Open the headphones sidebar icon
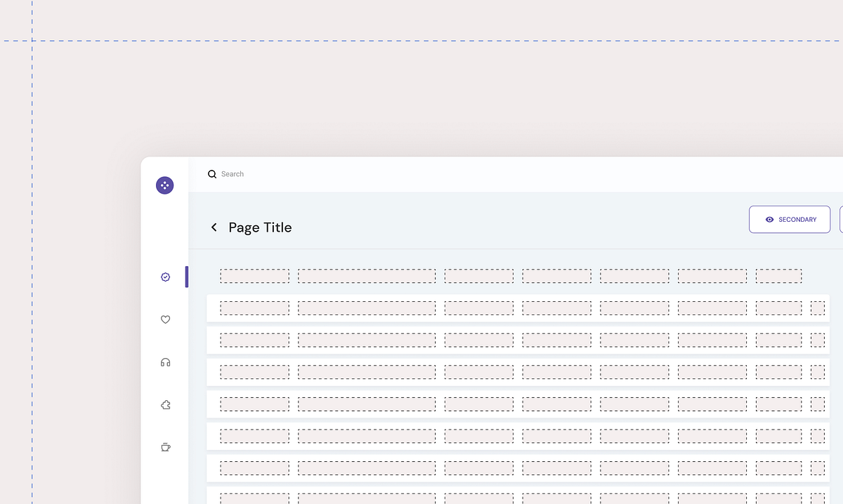 coord(165,362)
